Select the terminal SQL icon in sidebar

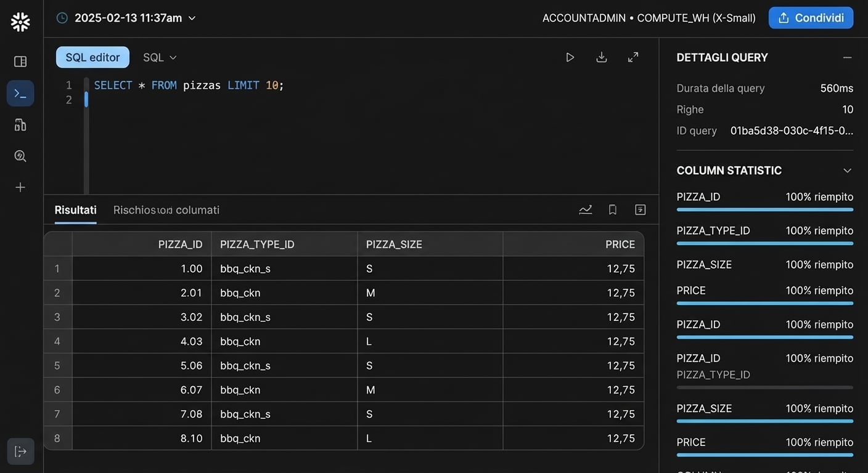click(20, 94)
